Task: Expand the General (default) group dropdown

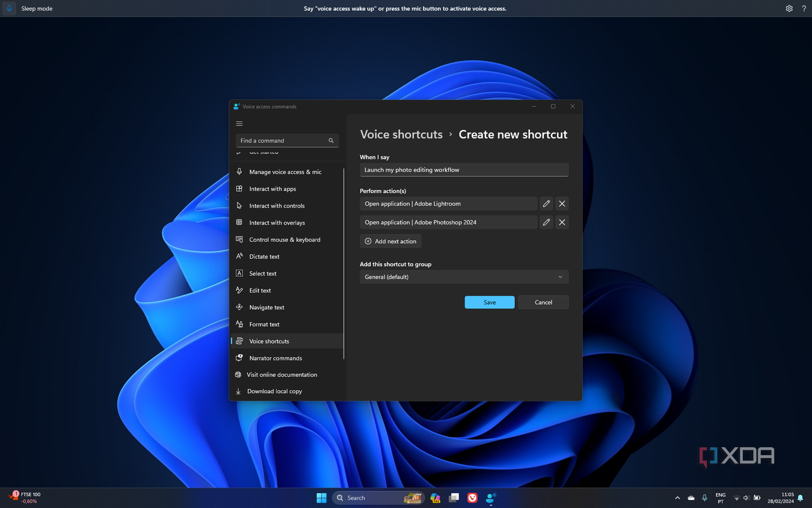Action: (464, 277)
